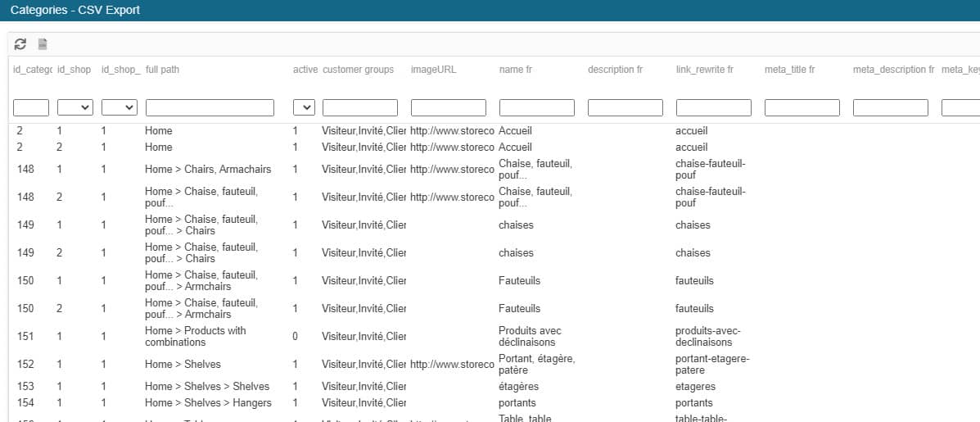Sort by the full path column header
This screenshot has width=980, height=422.
point(162,70)
